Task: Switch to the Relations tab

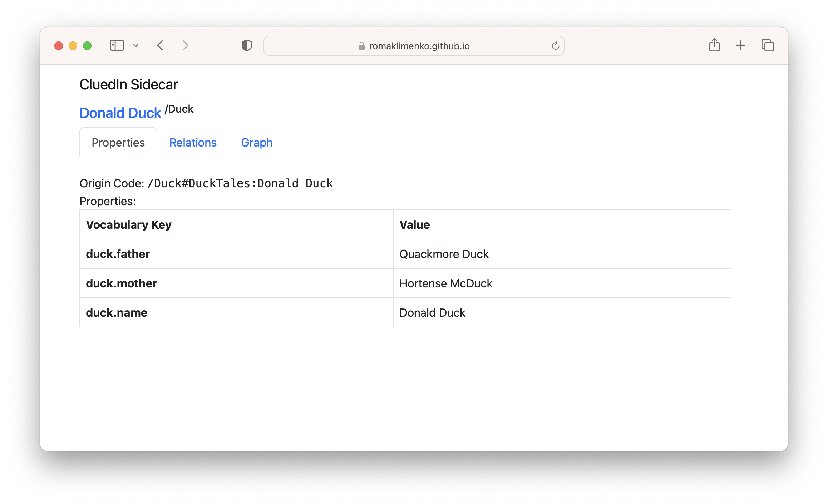Action: [193, 143]
